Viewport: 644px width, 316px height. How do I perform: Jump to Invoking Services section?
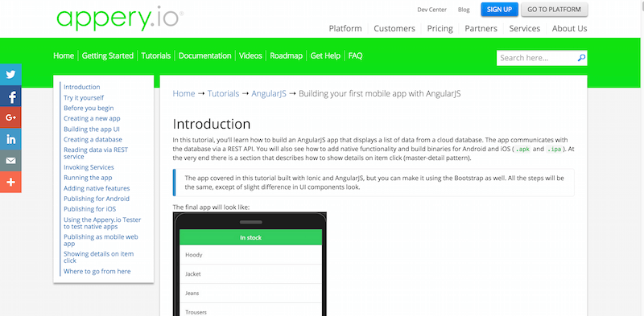[x=89, y=167]
